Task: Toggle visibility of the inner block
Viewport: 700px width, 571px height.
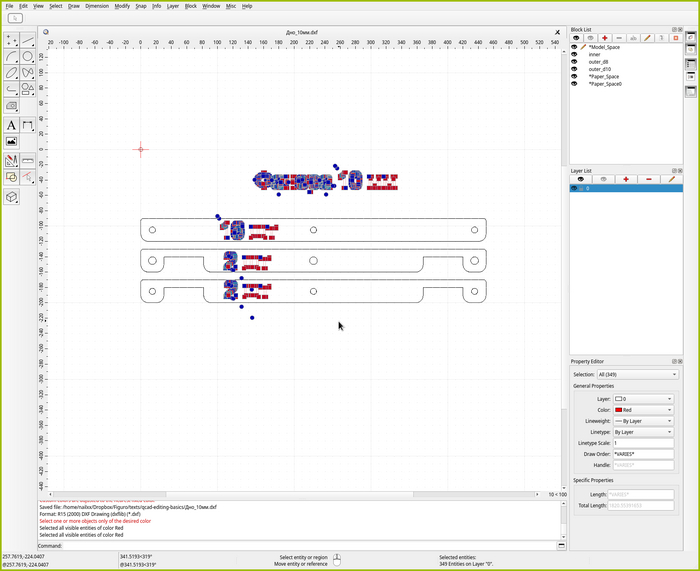Action: (574, 54)
